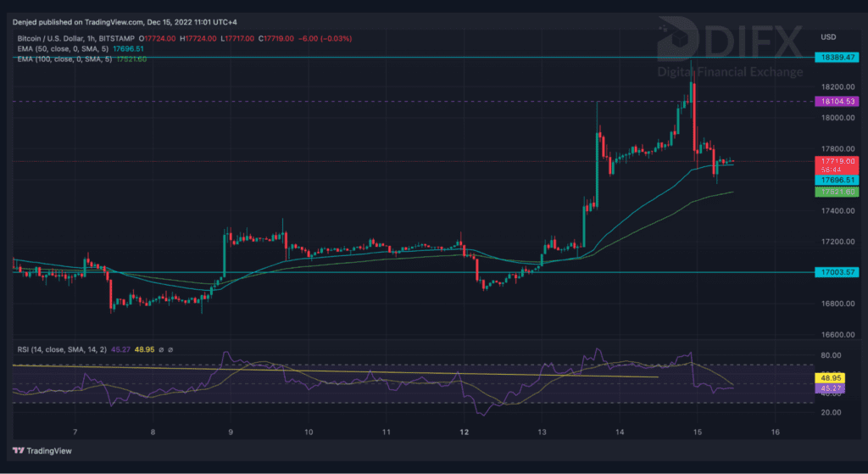The width and height of the screenshot is (868, 474).
Task: Click the second null symbol beside RSI values
Action: (x=171, y=349)
